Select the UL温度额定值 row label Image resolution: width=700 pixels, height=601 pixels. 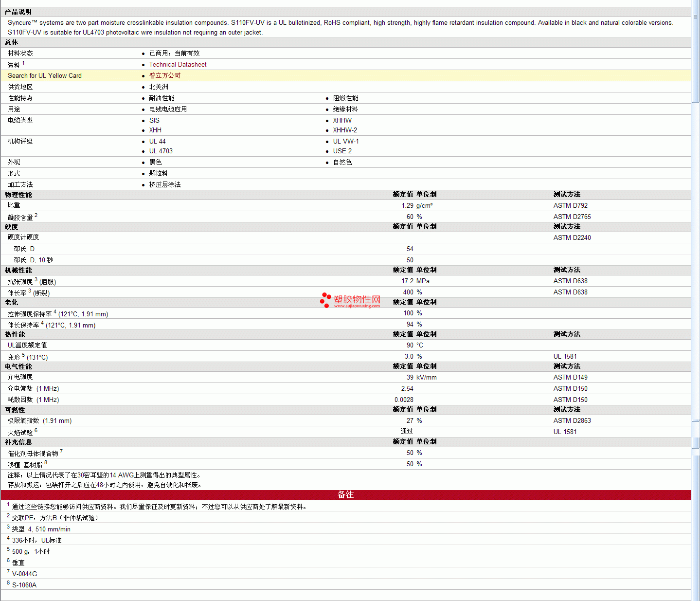[27, 345]
